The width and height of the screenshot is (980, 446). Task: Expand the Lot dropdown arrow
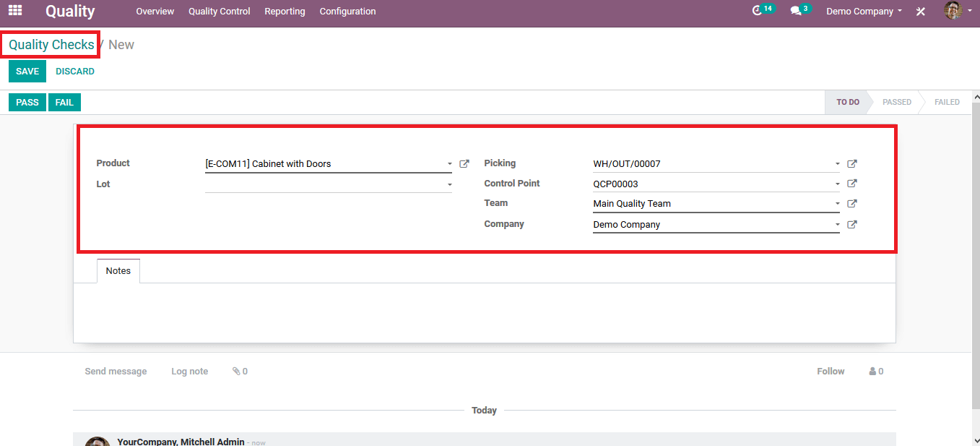pyautogui.click(x=449, y=185)
